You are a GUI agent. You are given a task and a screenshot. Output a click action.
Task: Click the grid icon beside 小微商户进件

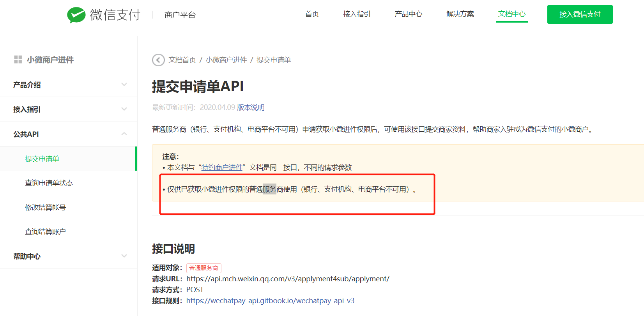pos(18,59)
